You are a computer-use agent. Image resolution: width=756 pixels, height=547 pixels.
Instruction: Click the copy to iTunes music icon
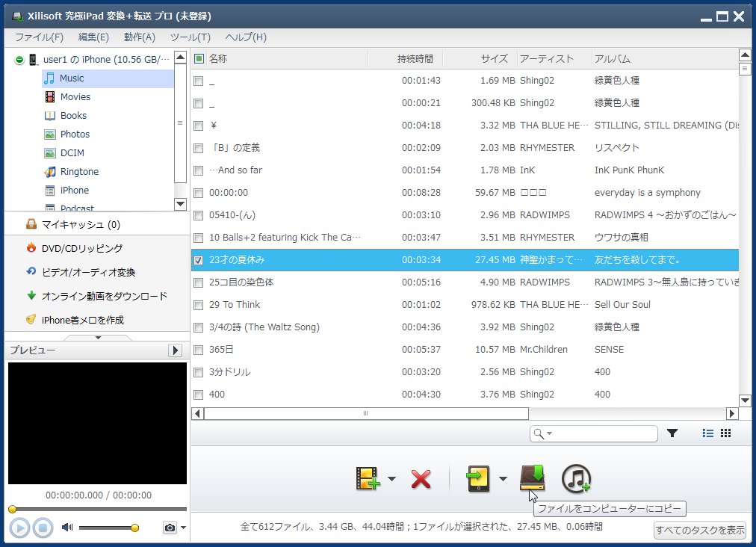pyautogui.click(x=576, y=478)
